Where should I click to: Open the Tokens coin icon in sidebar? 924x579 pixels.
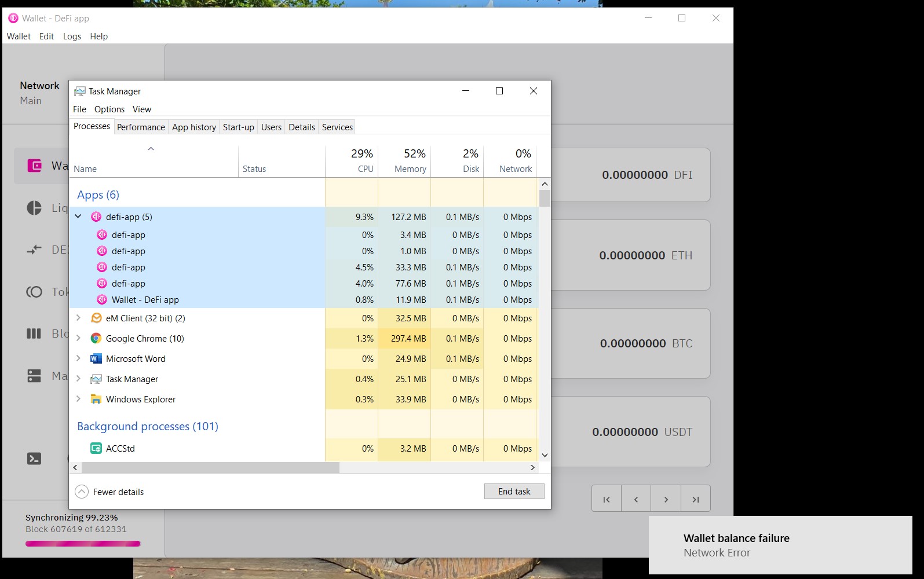pos(34,292)
